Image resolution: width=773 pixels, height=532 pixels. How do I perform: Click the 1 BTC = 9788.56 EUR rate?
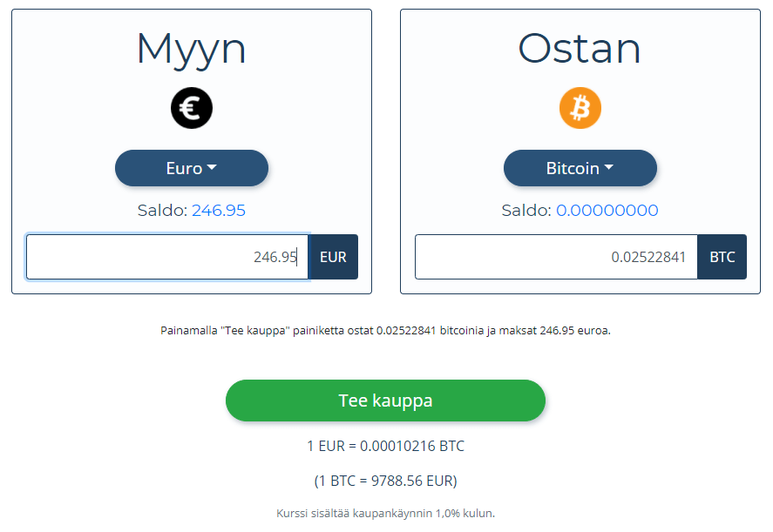click(x=386, y=480)
